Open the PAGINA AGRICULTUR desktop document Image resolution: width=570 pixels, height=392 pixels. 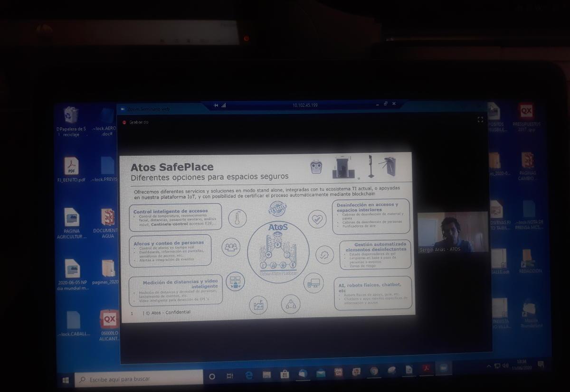click(72, 224)
